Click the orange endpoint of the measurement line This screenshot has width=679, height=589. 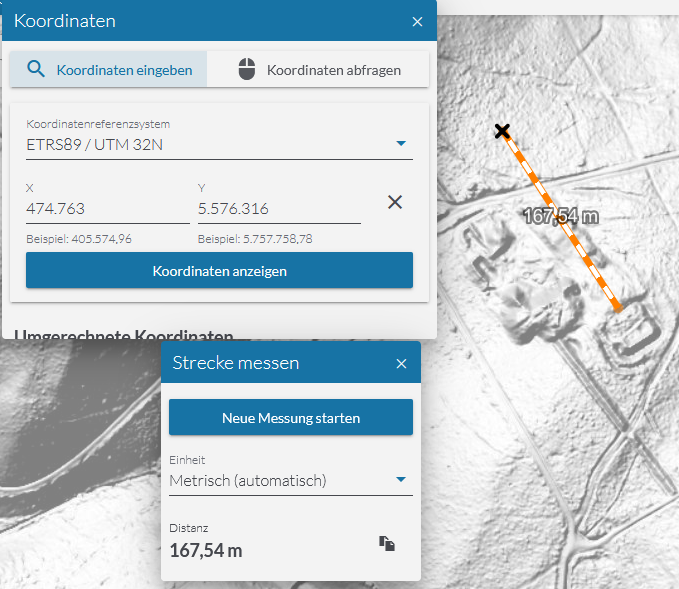point(618,308)
